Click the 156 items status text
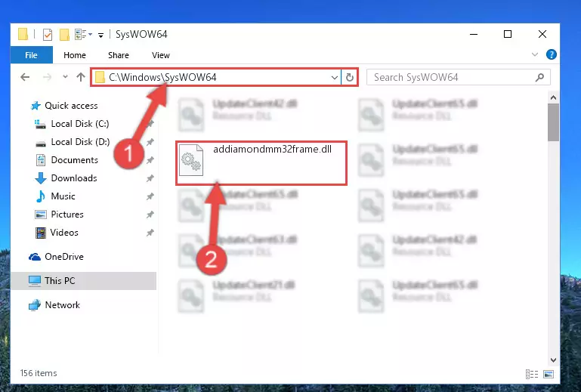The image size is (581, 392). point(39,373)
